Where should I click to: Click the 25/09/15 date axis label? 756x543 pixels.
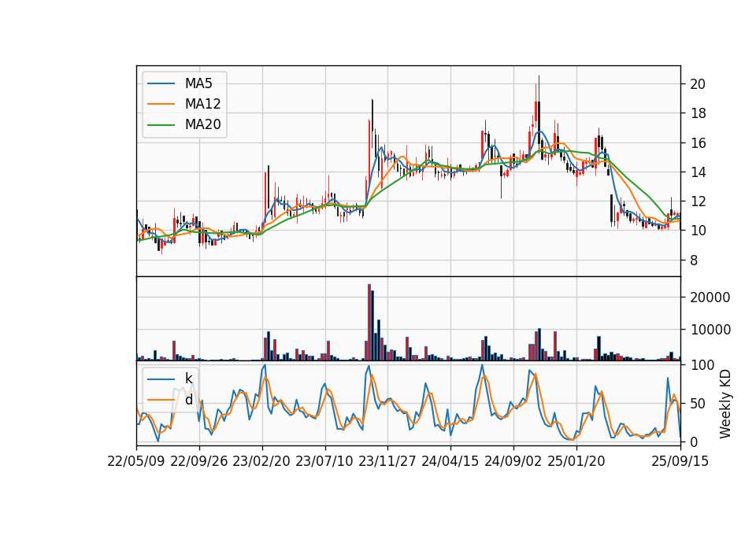680,461
